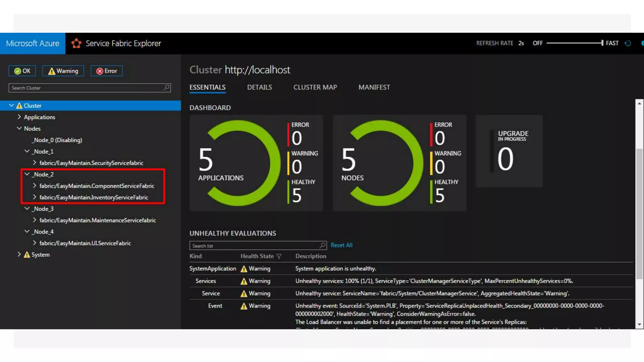This screenshot has height=362, width=644.
Task: Toggle the Warning health filter
Action: click(63, 71)
